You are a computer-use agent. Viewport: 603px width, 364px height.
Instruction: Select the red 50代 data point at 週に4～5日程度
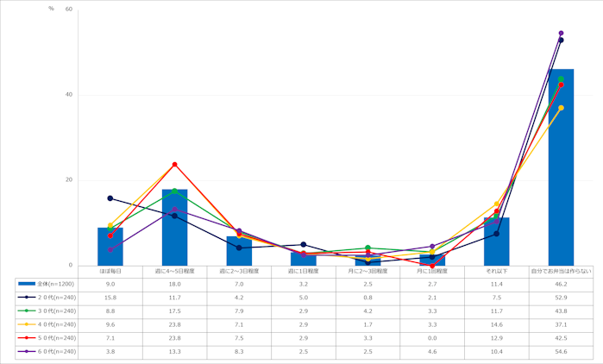point(174,165)
